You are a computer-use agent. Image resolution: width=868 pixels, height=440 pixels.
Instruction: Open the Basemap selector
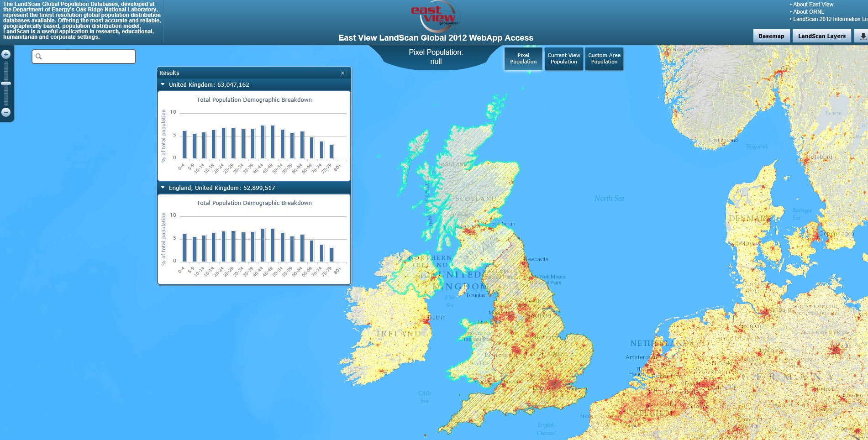771,36
